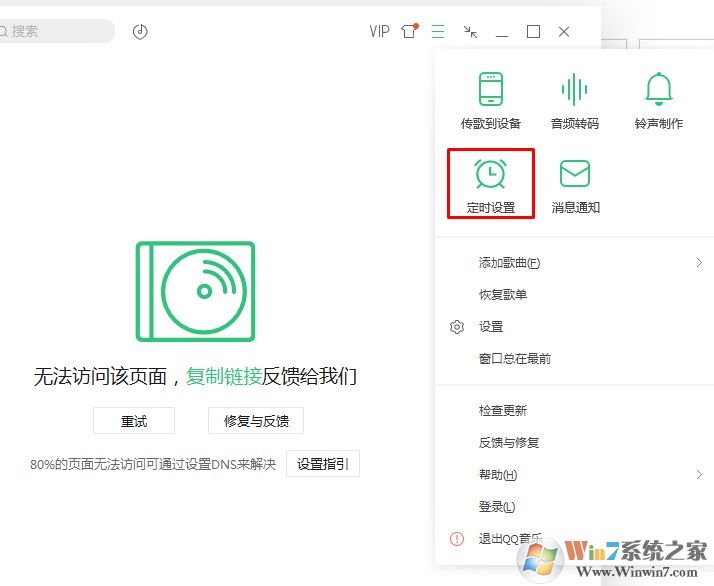Click the 修复与反馈 button
Screen dimensions: 714x586
pos(256,421)
